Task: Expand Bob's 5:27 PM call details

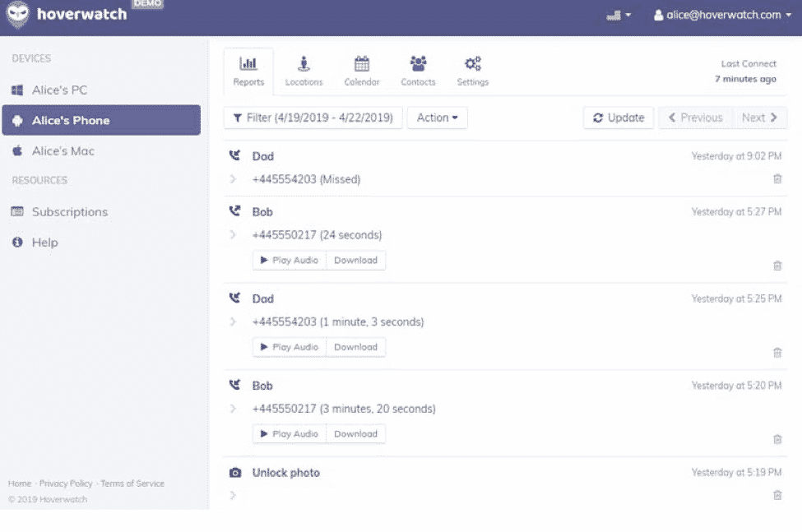Action: (x=233, y=234)
